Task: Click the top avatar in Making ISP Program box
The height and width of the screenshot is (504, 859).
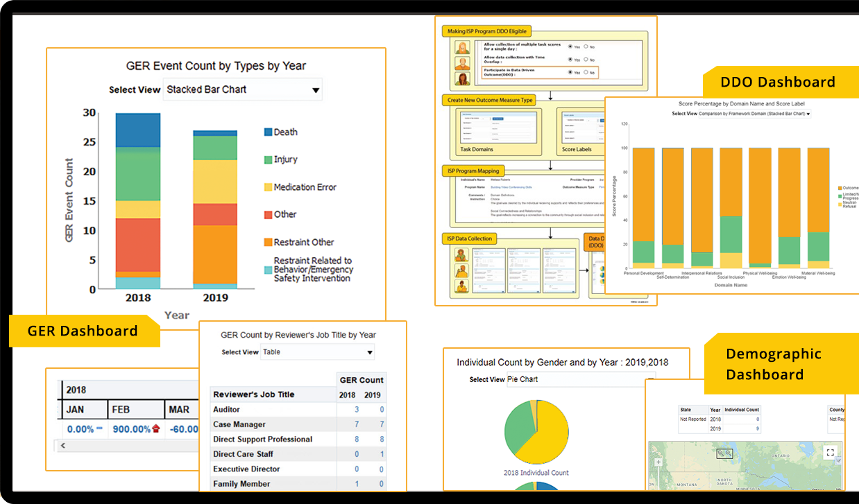Action: tap(462, 48)
